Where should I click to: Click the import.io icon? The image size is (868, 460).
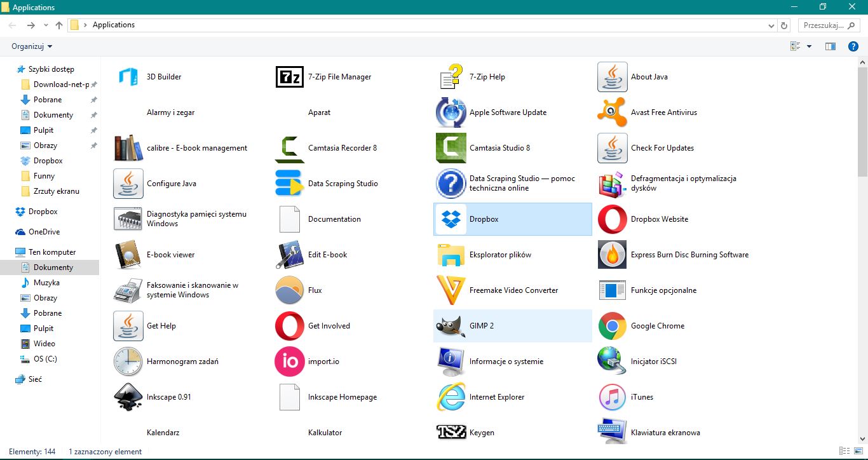tap(290, 362)
